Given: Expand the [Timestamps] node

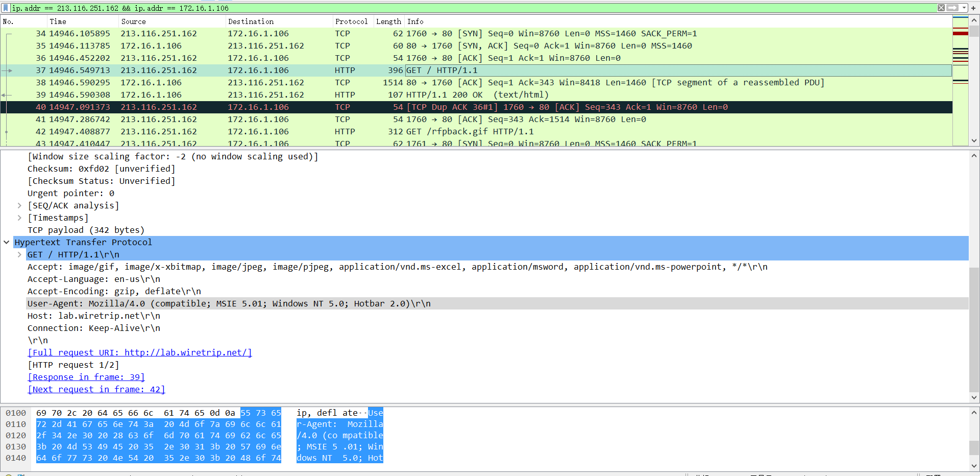Looking at the screenshot, I should [x=19, y=218].
